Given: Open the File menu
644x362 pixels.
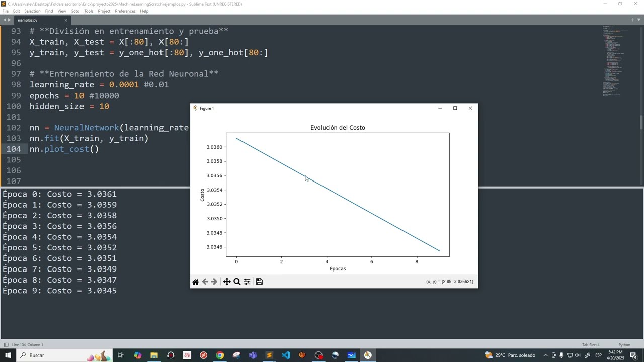Looking at the screenshot, I should pos(5,11).
